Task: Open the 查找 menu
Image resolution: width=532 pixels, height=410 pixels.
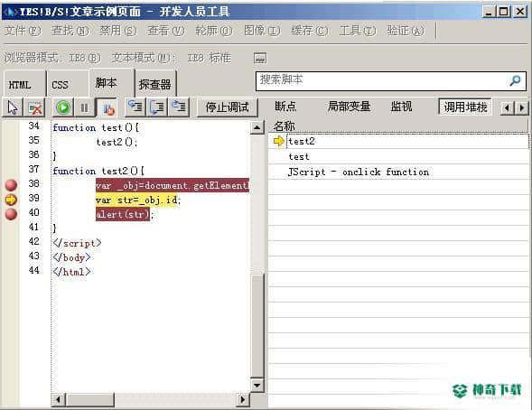Action: point(70,31)
